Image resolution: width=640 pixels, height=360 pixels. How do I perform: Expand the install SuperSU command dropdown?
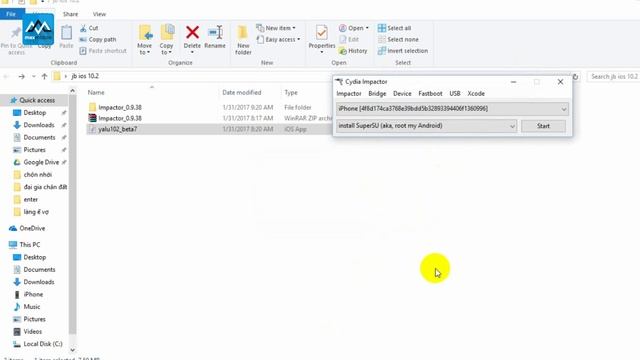coord(512,126)
